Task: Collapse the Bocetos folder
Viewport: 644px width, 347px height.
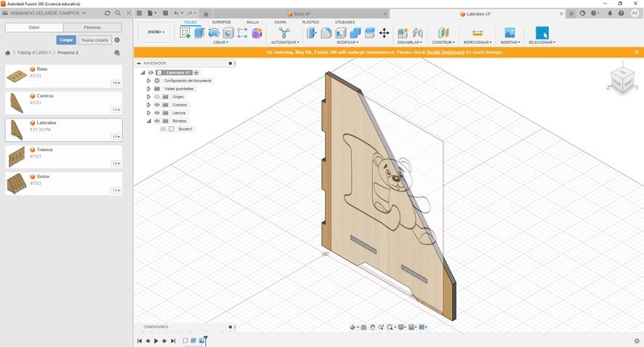Action: click(149, 121)
